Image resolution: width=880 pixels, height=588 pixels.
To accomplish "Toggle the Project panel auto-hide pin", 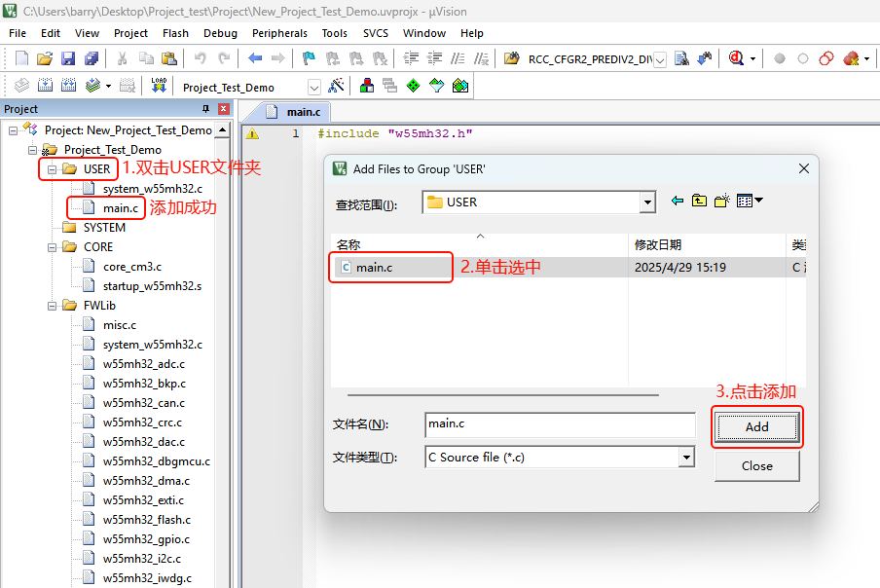I will pos(205,109).
